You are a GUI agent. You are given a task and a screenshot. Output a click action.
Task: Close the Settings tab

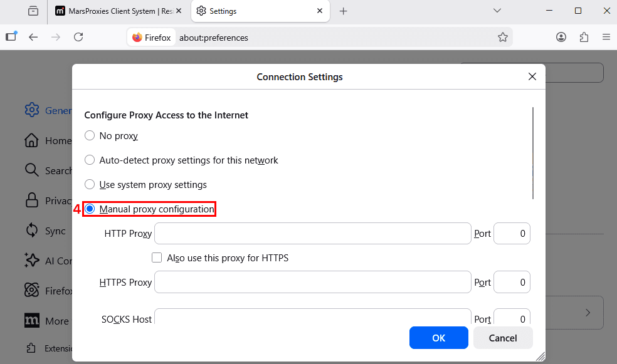click(x=320, y=11)
